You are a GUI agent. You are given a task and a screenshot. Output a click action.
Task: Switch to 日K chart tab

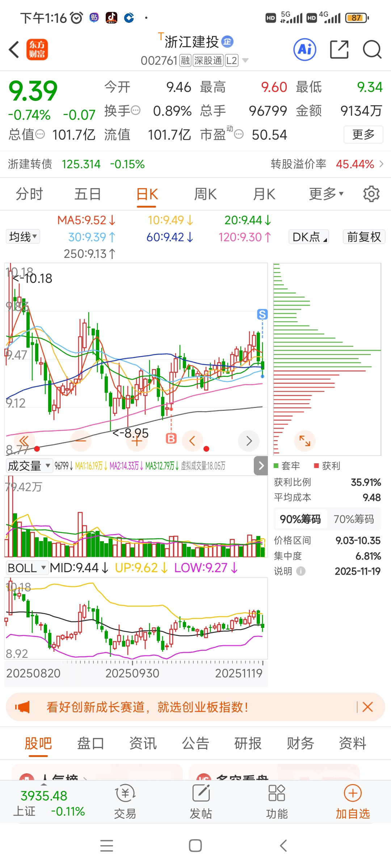147,194
